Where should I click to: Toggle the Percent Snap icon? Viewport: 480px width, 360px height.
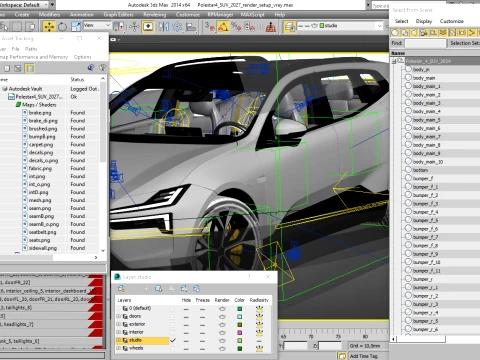pyautogui.click(x=236, y=26)
